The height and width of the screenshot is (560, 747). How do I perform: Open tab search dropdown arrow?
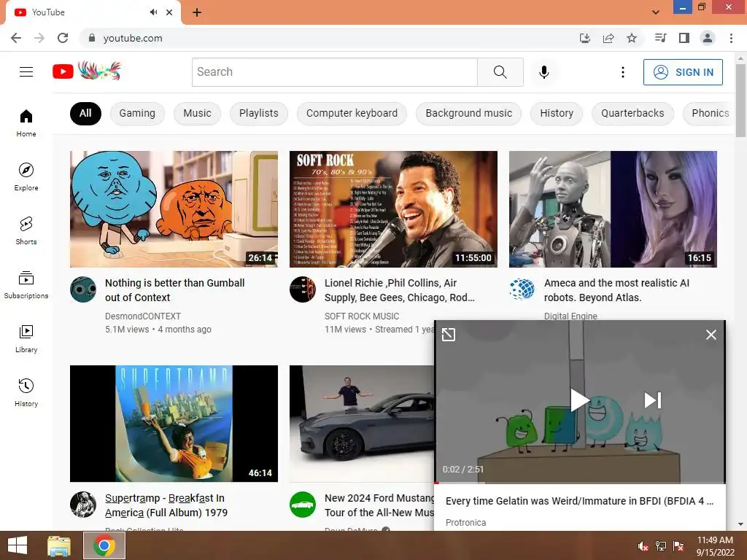click(x=656, y=12)
